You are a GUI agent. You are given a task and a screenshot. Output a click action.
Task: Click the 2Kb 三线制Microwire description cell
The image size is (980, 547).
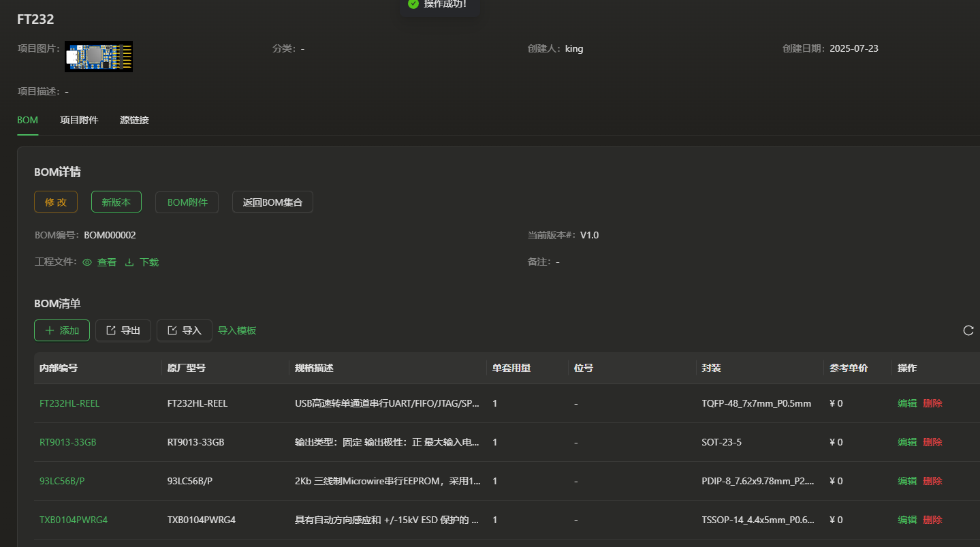[x=388, y=481]
